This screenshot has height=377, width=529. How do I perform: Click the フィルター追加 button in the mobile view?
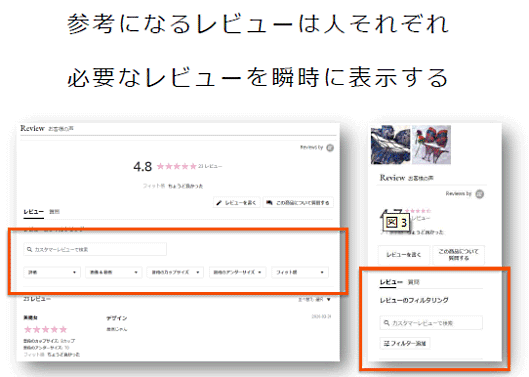(x=405, y=344)
